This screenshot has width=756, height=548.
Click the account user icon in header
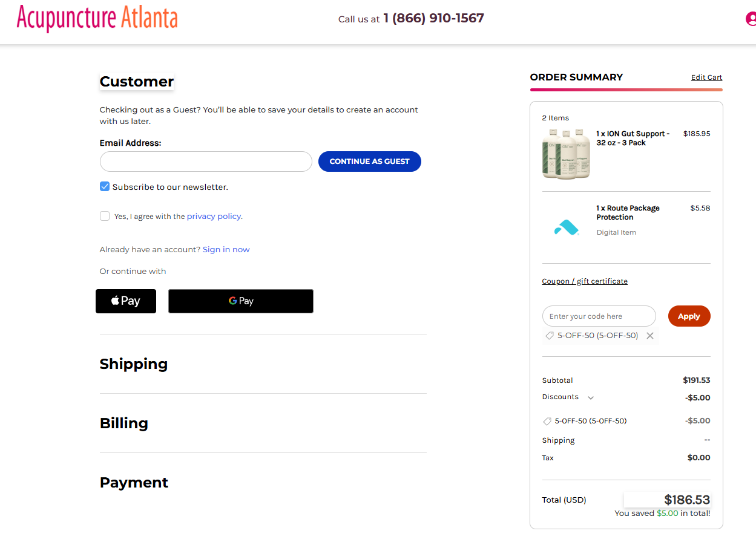[751, 19]
